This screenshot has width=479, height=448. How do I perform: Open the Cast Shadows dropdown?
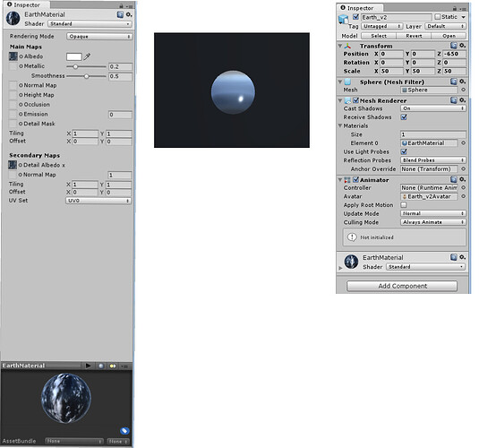tap(433, 108)
